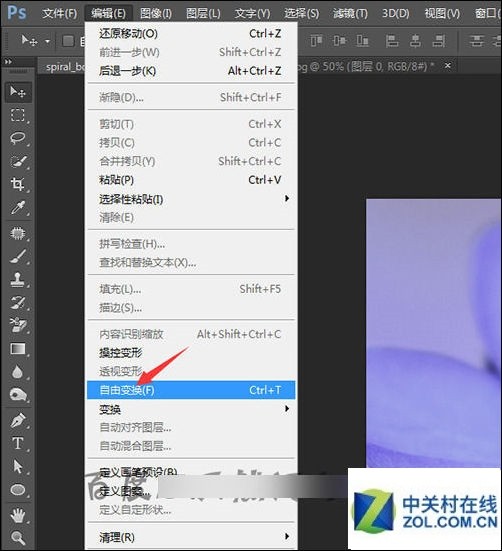Expand the 变换 submenu

tap(191, 409)
